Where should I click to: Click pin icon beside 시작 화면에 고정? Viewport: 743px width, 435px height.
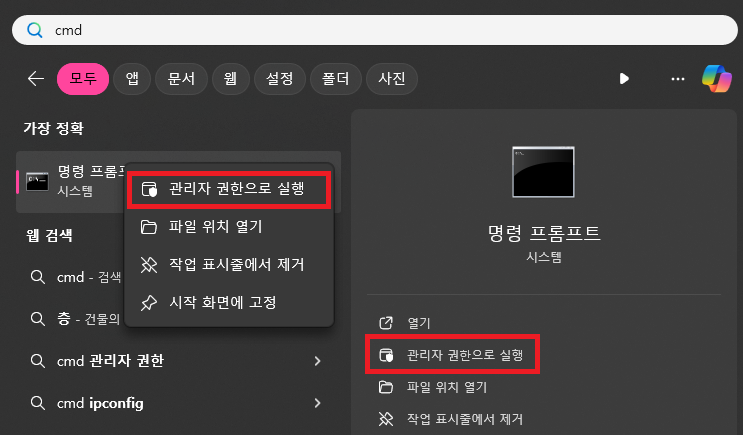point(149,302)
